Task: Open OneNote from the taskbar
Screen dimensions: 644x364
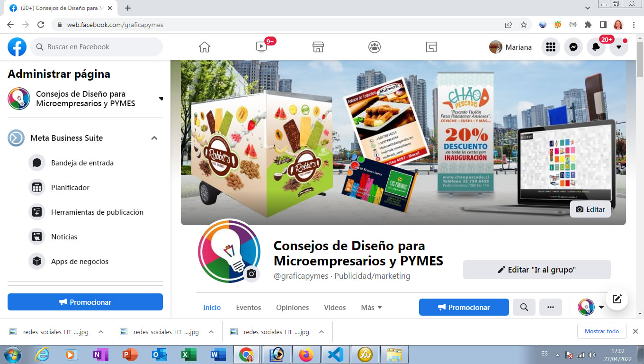Action: [100, 355]
